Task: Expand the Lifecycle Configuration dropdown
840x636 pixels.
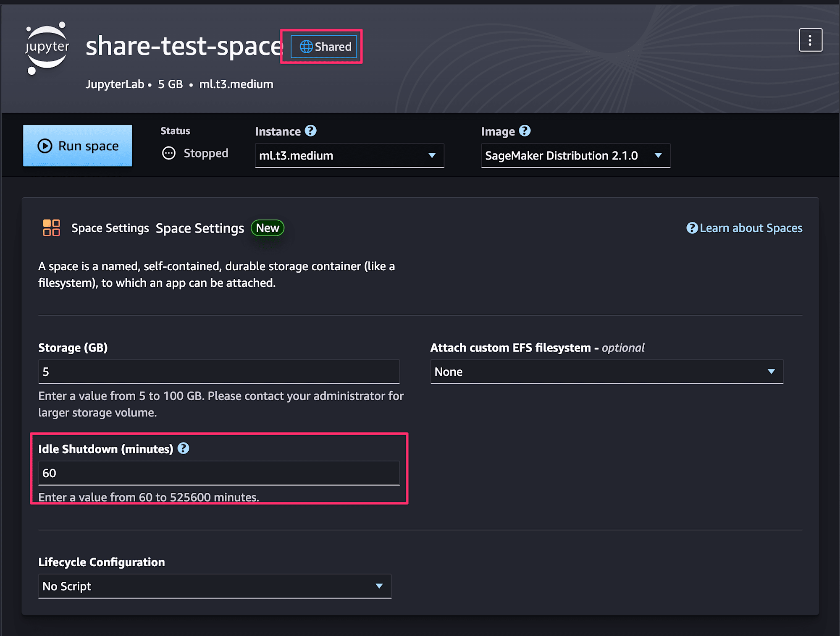Action: 215,586
